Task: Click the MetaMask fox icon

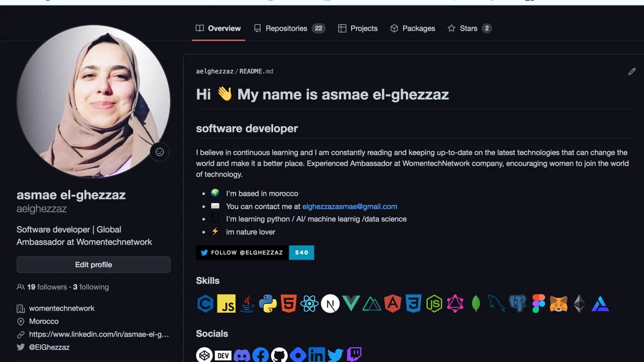Action: tap(559, 304)
